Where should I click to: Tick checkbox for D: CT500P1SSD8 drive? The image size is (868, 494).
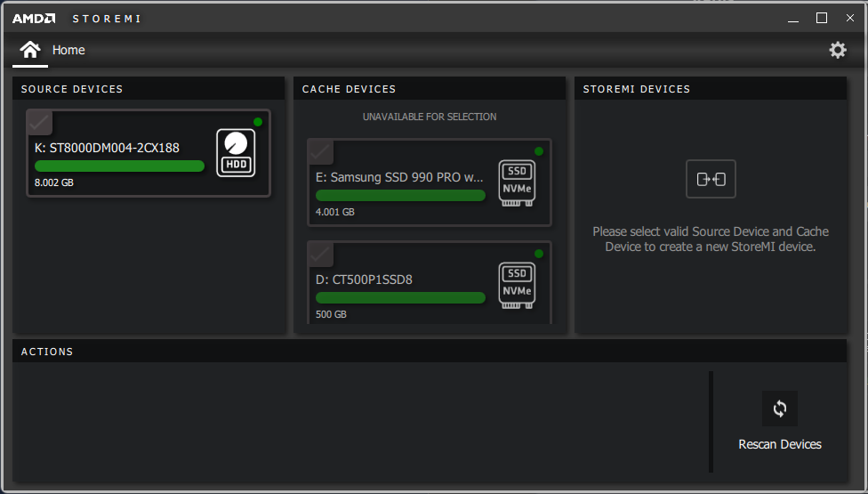coord(320,255)
